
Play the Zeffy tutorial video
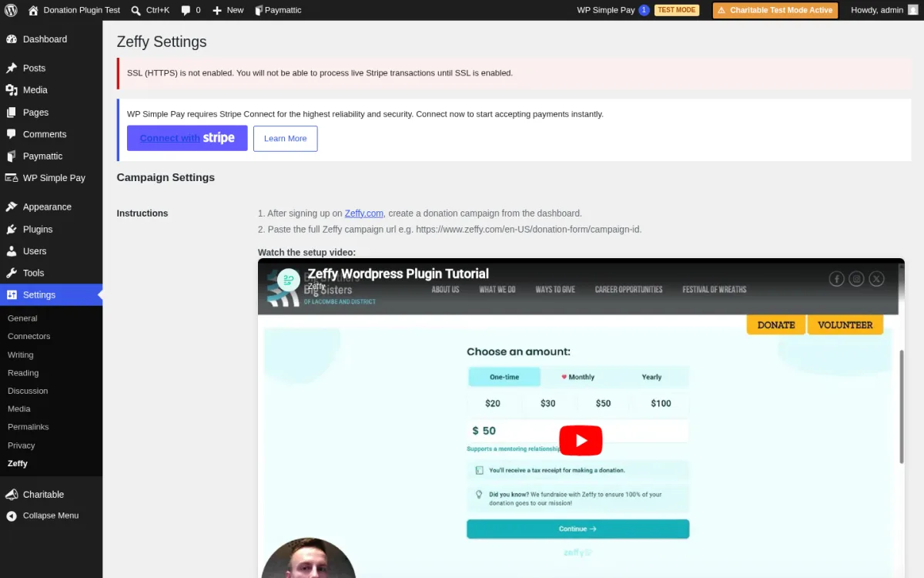[x=581, y=441]
